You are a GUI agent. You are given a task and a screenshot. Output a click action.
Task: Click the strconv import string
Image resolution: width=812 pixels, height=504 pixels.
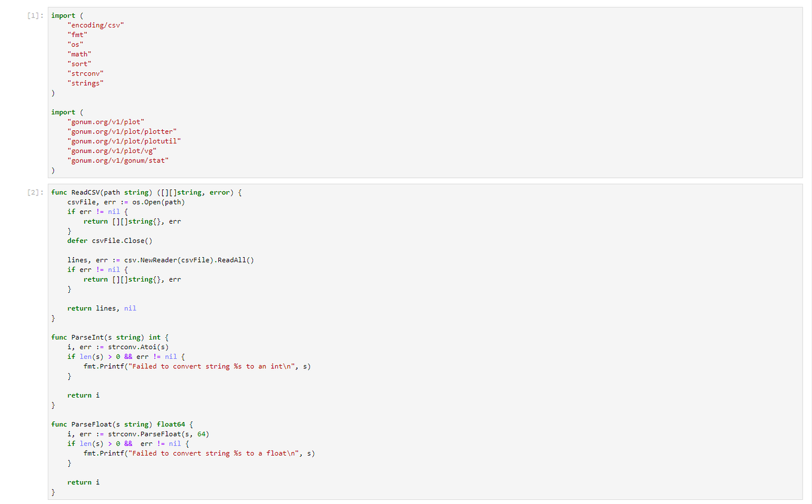pos(85,73)
